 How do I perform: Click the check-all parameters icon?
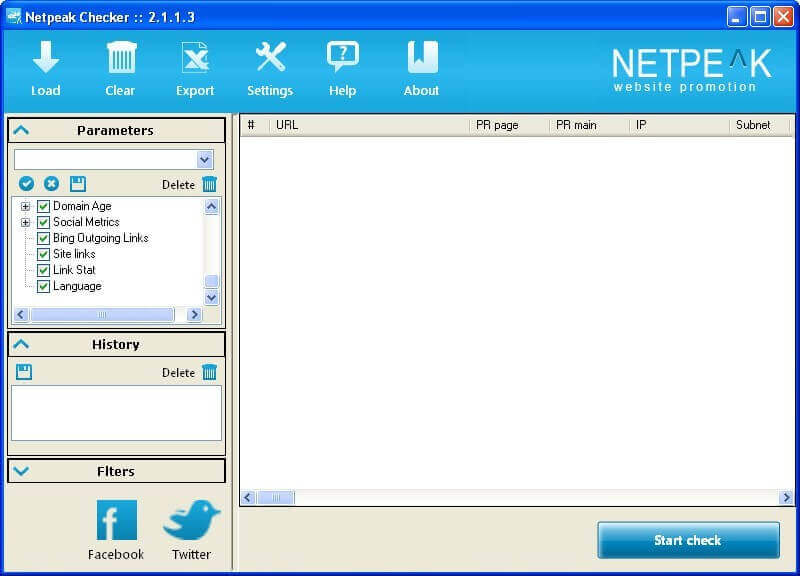(x=27, y=184)
